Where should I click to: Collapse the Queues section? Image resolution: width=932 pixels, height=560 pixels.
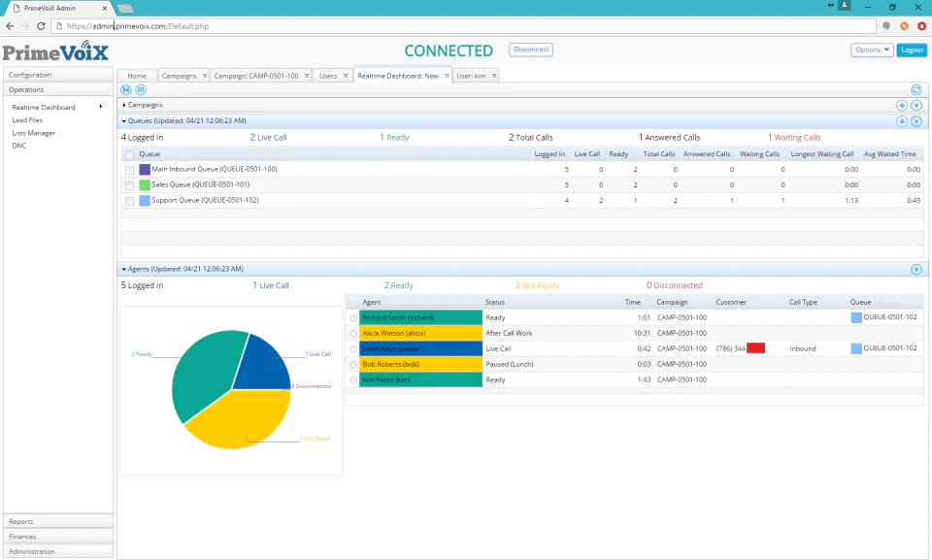123,121
